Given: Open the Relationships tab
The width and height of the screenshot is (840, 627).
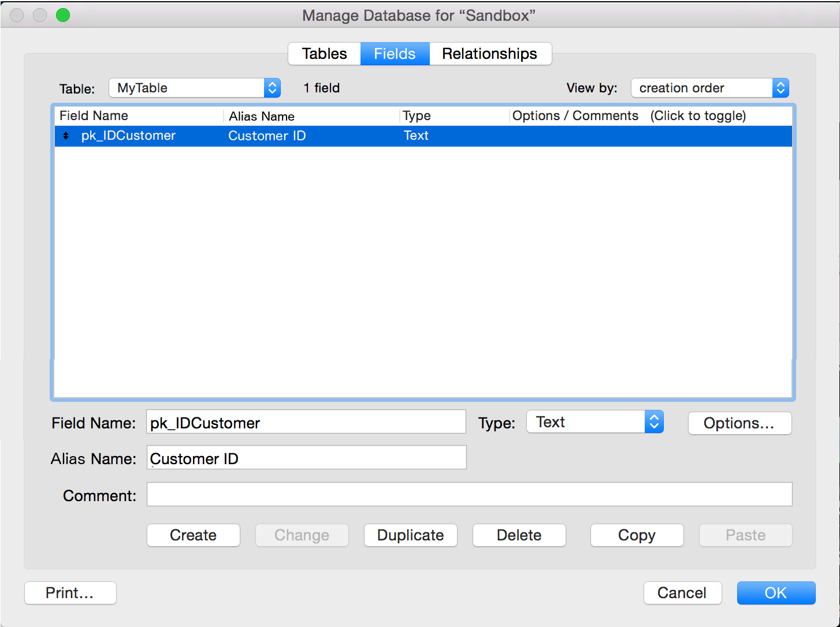Looking at the screenshot, I should (x=489, y=54).
